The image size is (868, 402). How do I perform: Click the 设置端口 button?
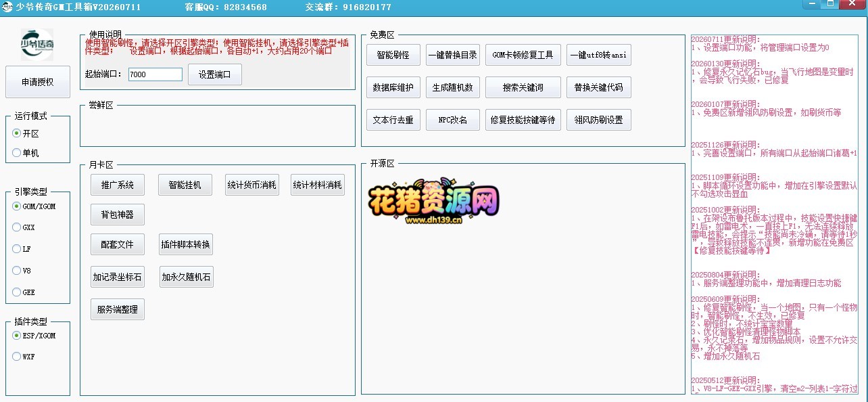pyautogui.click(x=215, y=74)
